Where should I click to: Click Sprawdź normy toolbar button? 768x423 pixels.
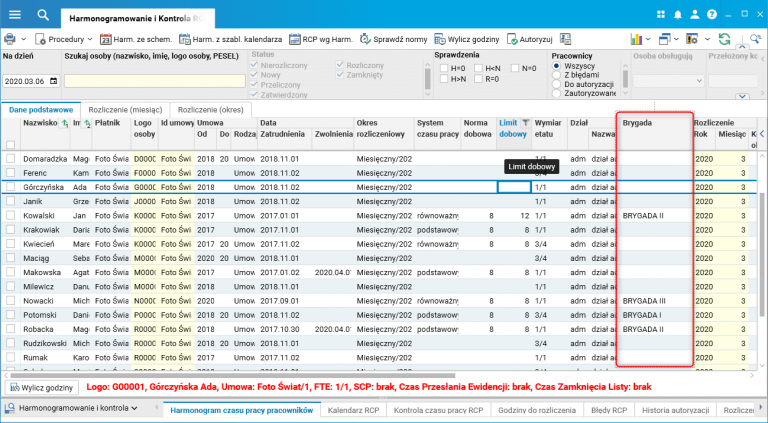[394, 38]
